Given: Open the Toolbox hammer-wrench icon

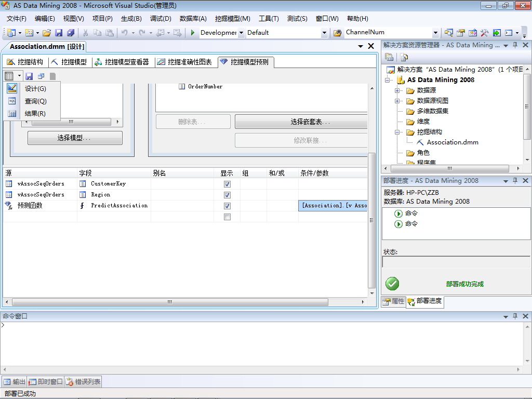Looking at the screenshot, I should tap(485, 33).
